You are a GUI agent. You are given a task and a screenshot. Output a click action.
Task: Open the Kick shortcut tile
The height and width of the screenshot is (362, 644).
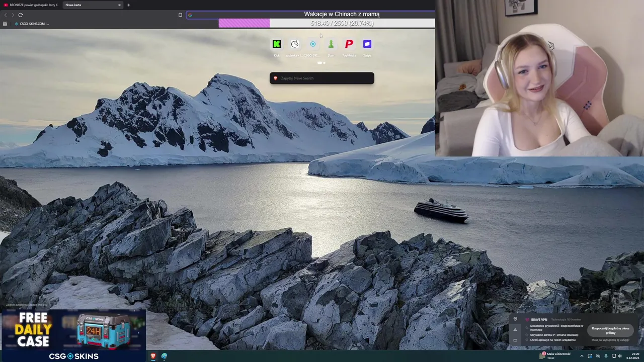coord(276,44)
